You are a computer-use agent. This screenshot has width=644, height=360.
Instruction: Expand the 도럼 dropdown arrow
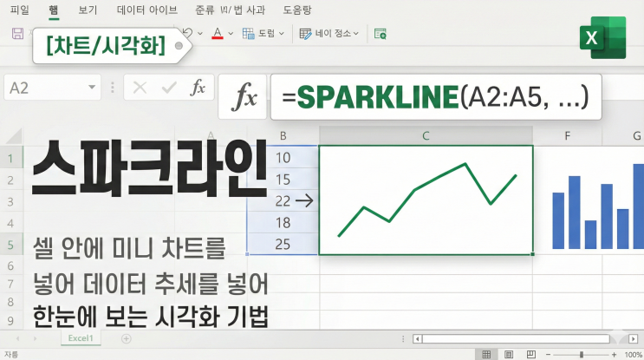[282, 33]
